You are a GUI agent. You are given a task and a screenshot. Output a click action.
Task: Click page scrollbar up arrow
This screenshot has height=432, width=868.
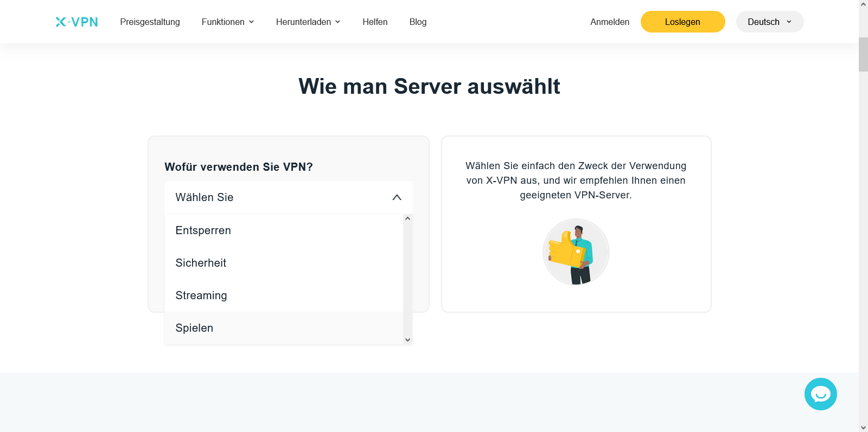[863, 4]
